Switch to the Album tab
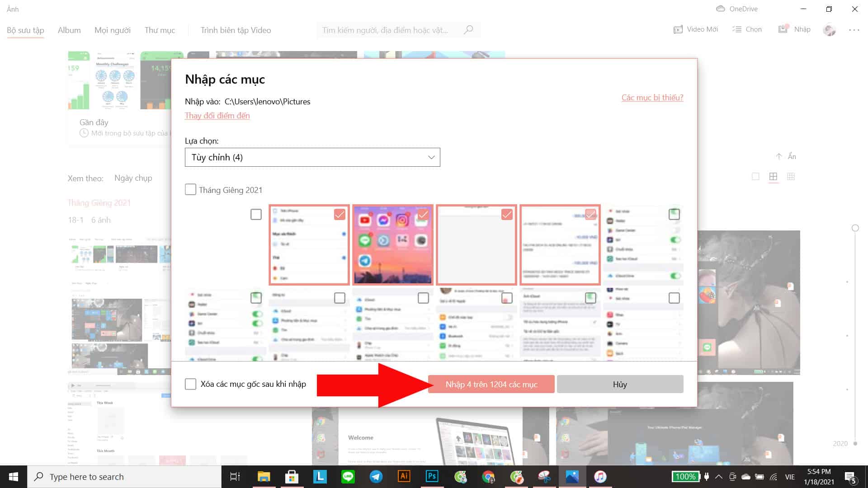This screenshot has width=868, height=488. 69,30
